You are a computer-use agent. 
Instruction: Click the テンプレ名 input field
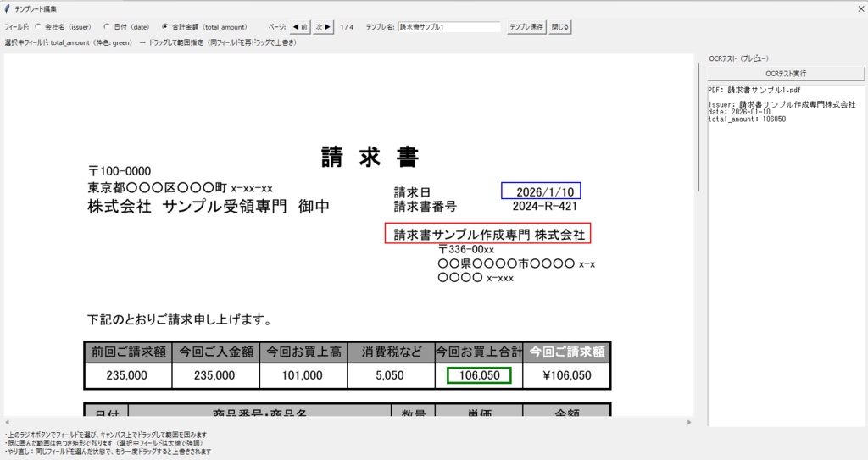(449, 26)
